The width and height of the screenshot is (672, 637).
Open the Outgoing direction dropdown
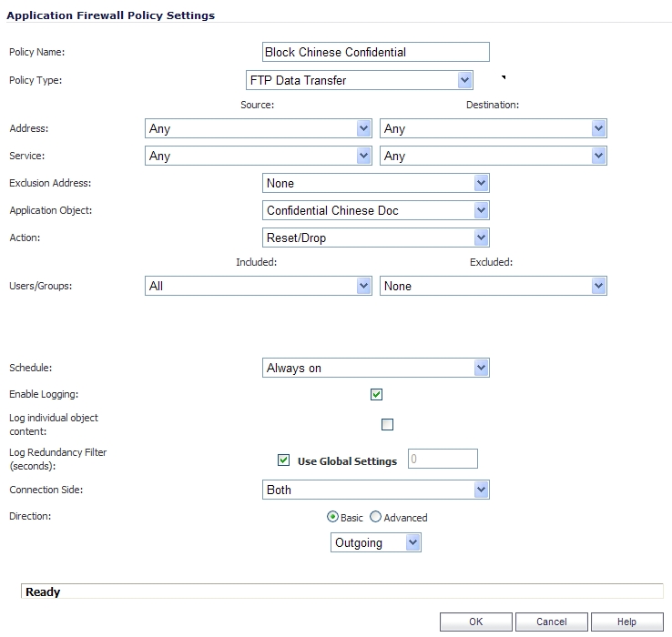[x=375, y=542]
